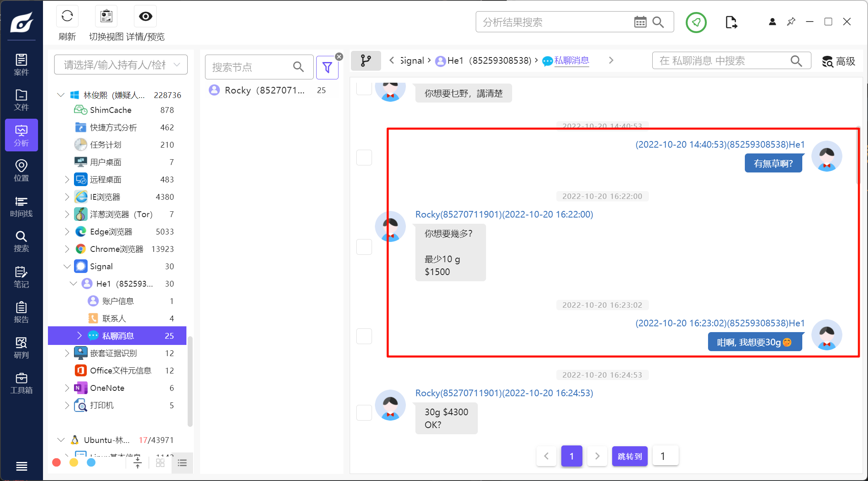Click the green shield status icon
Image resolution: width=868 pixels, height=481 pixels.
tap(696, 22)
